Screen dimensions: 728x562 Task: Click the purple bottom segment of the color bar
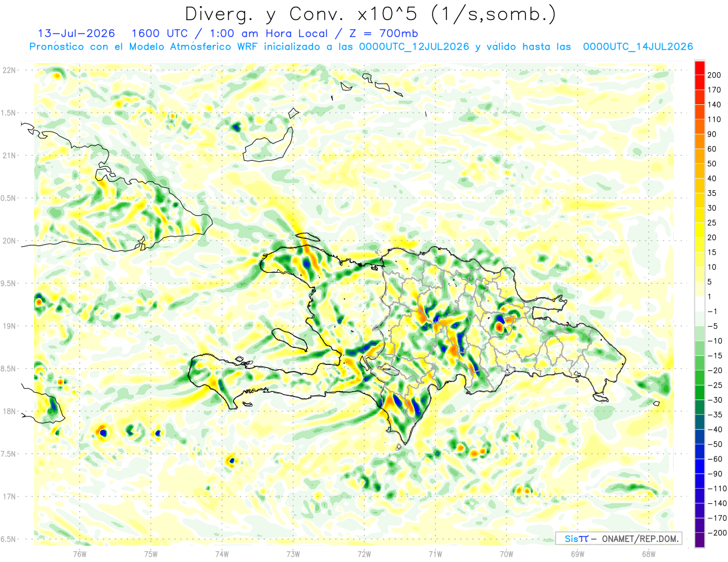click(700, 540)
